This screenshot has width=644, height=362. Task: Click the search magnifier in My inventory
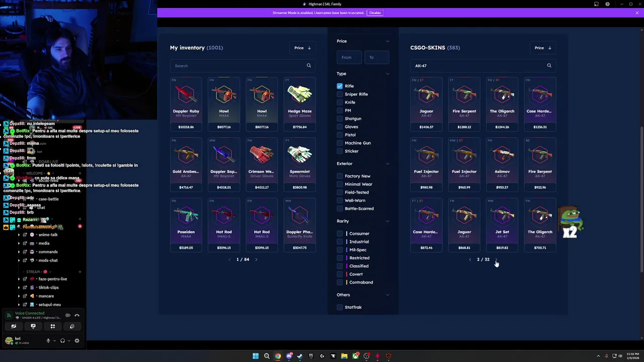[x=309, y=65]
